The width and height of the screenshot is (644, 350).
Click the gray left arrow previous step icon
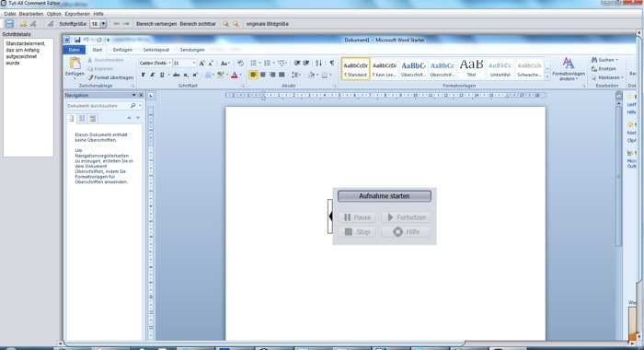click(117, 24)
